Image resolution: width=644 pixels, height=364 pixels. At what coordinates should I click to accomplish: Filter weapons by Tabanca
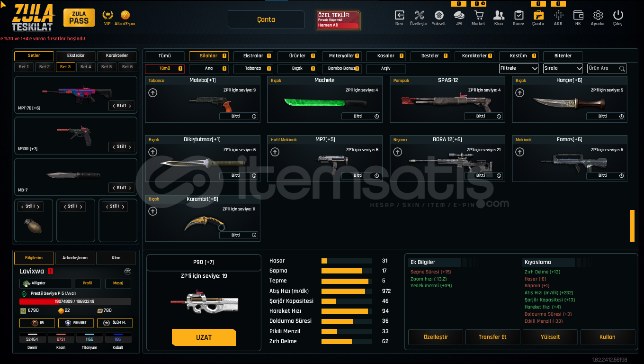[x=253, y=69]
